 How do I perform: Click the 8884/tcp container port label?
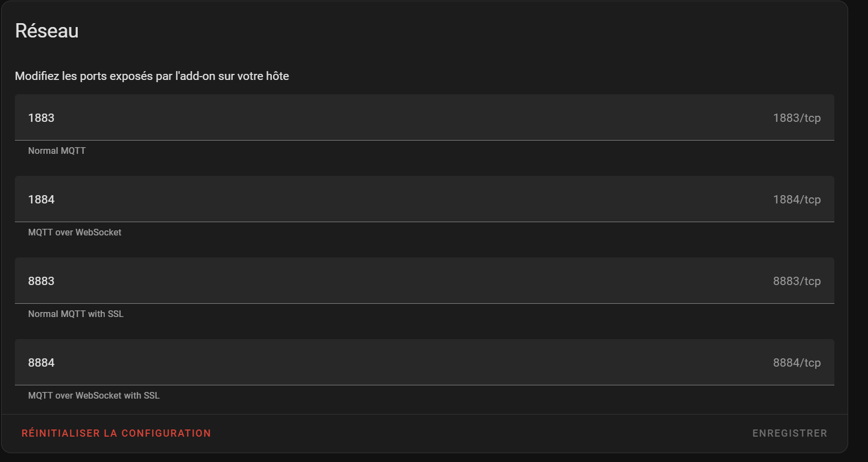[796, 363]
